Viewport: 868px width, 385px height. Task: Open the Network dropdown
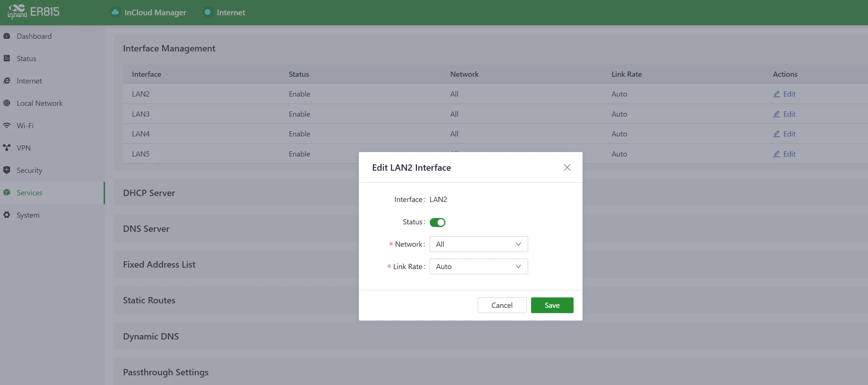(479, 244)
